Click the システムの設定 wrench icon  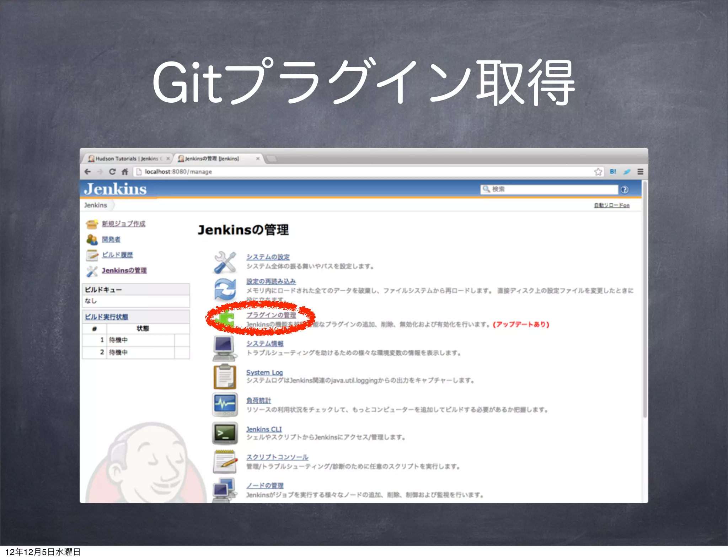(x=225, y=262)
